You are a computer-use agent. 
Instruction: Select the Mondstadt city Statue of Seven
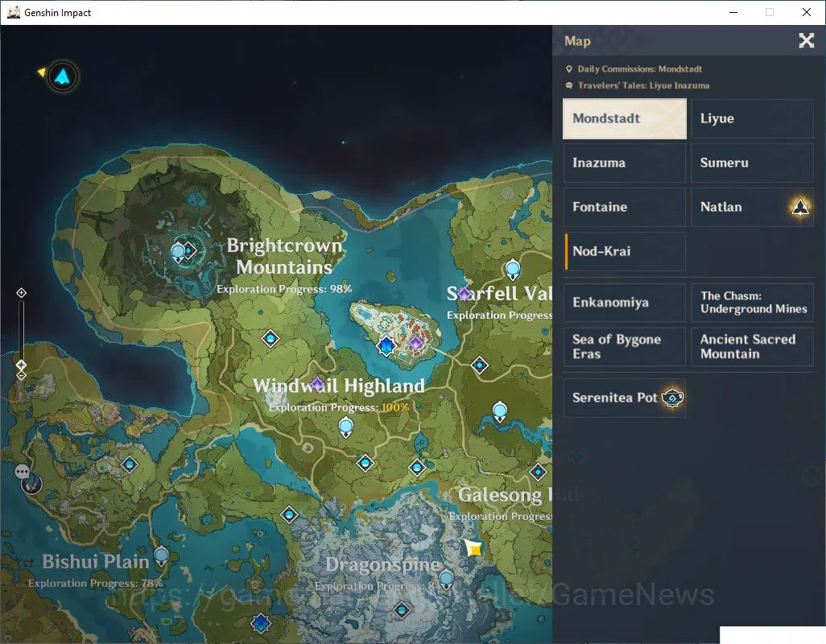(x=386, y=346)
